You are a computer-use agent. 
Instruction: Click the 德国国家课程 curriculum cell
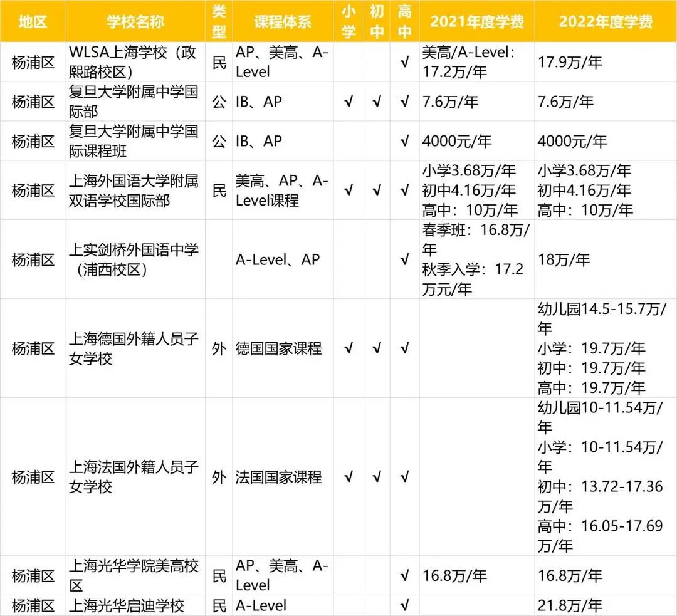click(x=283, y=348)
